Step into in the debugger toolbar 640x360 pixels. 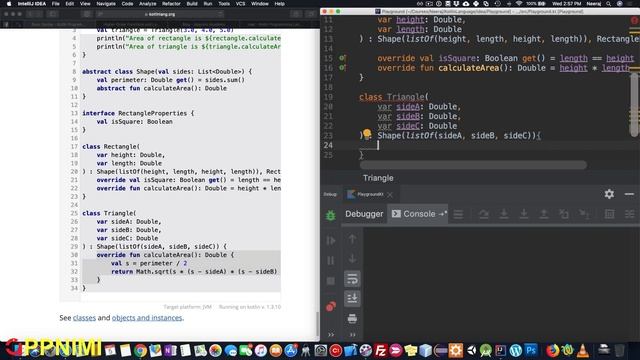click(504, 214)
